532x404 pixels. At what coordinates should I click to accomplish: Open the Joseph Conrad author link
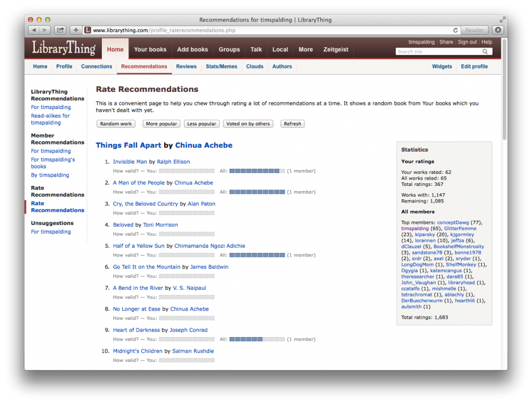pos(188,330)
